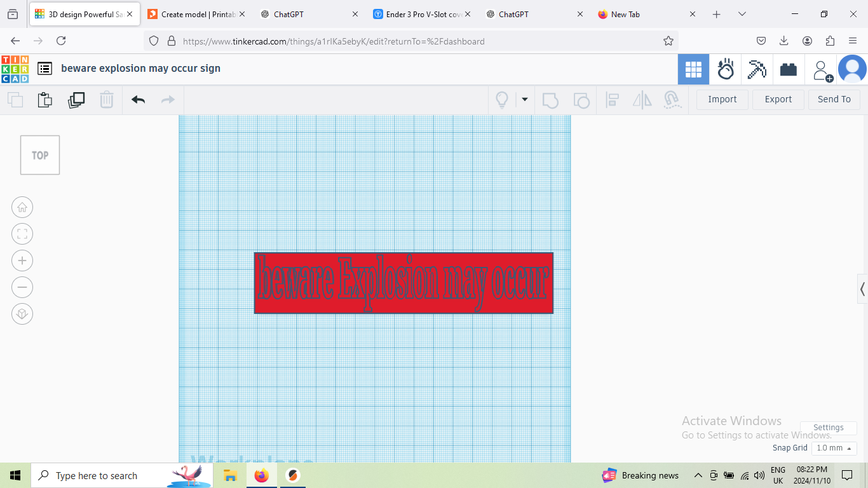
Task: Open the Blocks pickaxe mode
Action: coord(757,69)
